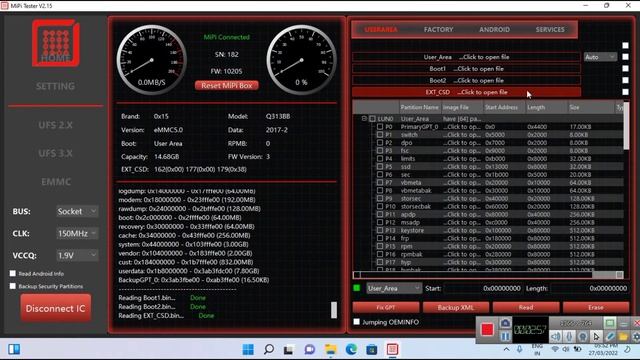Open Microsoft Store from taskbar
640x360 pixels.
tap(372, 349)
